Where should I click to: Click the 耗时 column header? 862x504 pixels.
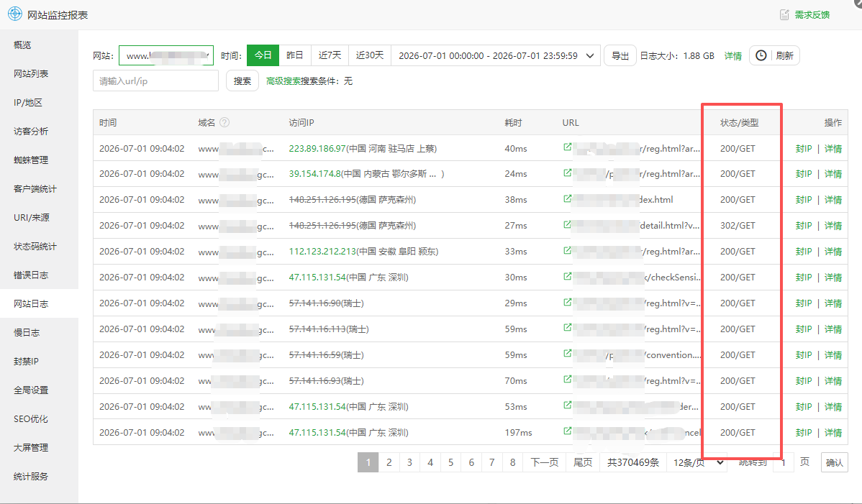point(513,122)
